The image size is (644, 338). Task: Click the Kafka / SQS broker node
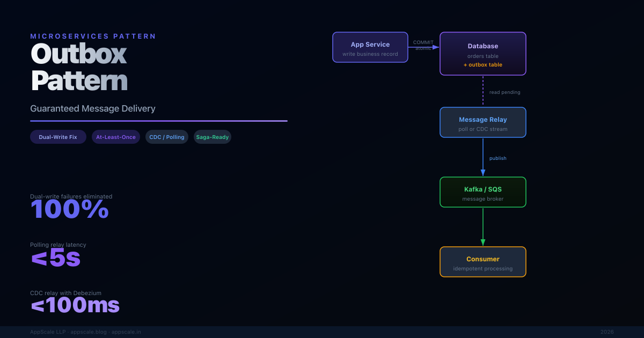(x=483, y=192)
